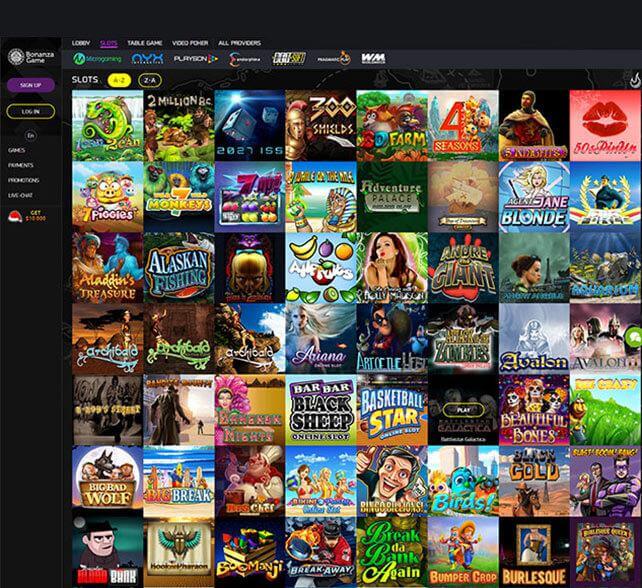Show All Providers tab

coord(240,43)
